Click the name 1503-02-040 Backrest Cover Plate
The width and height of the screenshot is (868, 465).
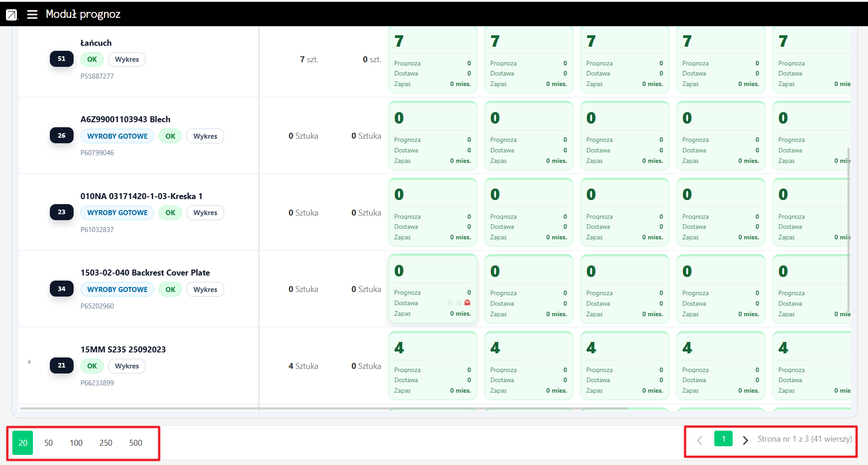[x=145, y=273]
